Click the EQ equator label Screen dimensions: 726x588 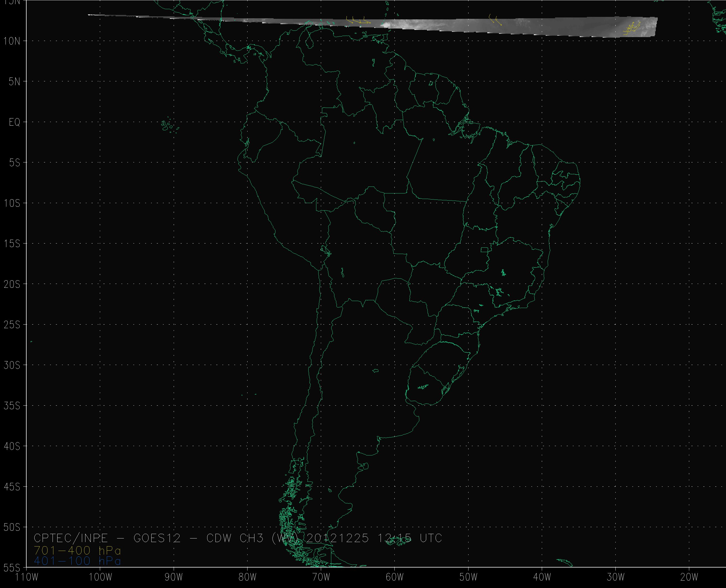15,122
